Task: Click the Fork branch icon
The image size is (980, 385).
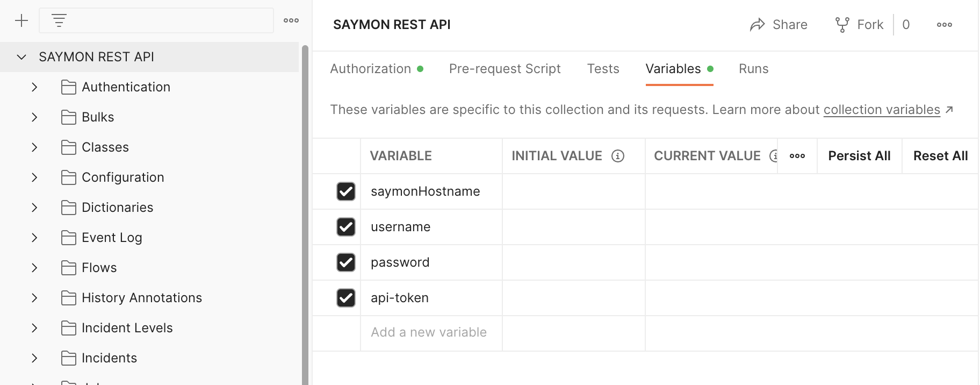Action: point(842,25)
